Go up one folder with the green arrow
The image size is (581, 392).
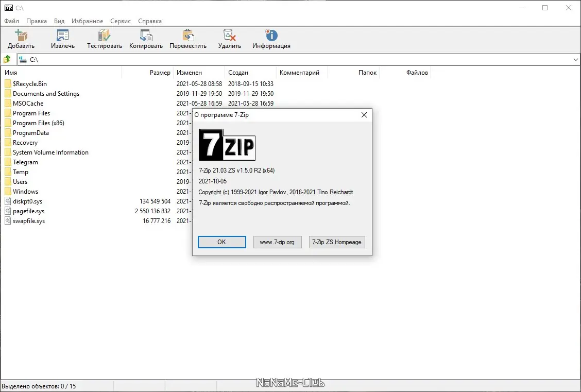(x=7, y=59)
